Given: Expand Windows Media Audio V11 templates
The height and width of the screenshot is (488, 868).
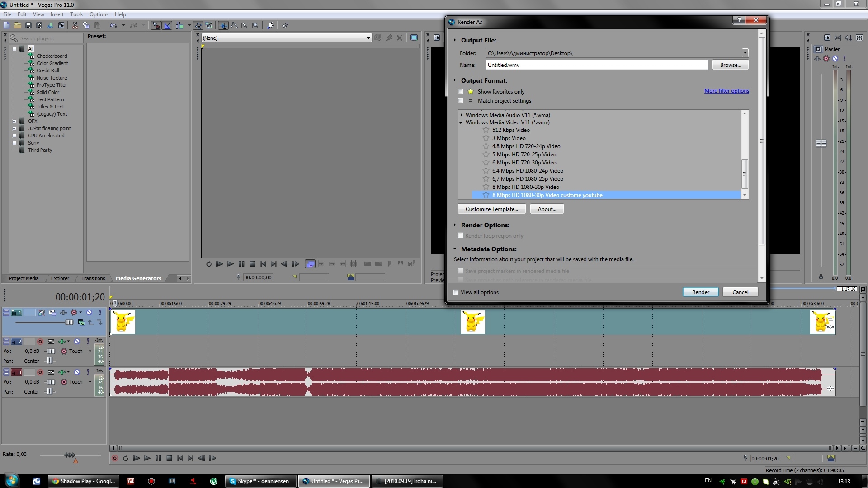Looking at the screenshot, I should pyautogui.click(x=461, y=115).
